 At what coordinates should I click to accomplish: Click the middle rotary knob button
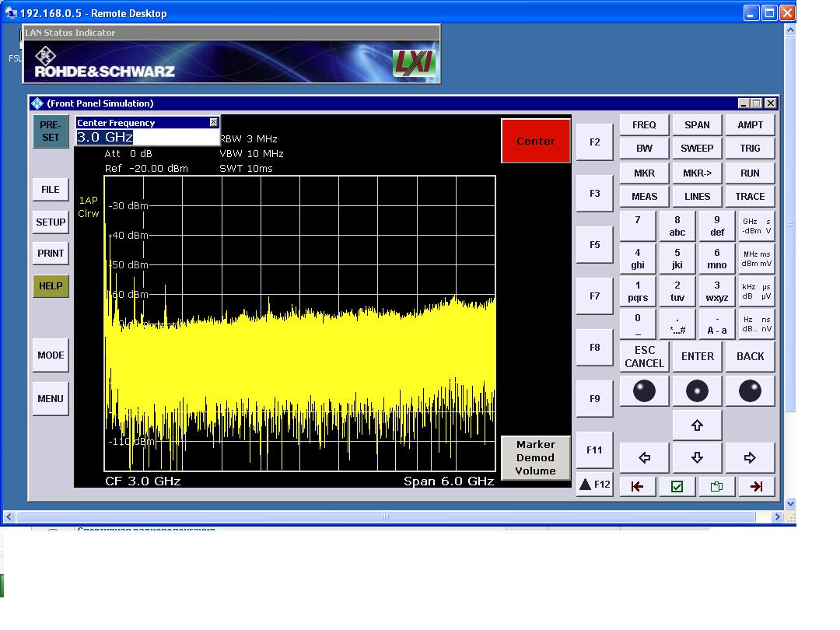point(697,390)
